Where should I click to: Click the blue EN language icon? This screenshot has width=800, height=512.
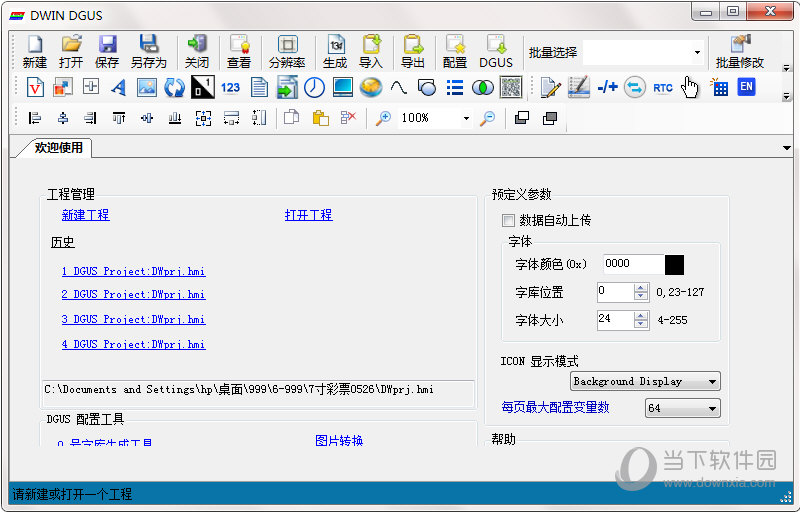pos(746,87)
